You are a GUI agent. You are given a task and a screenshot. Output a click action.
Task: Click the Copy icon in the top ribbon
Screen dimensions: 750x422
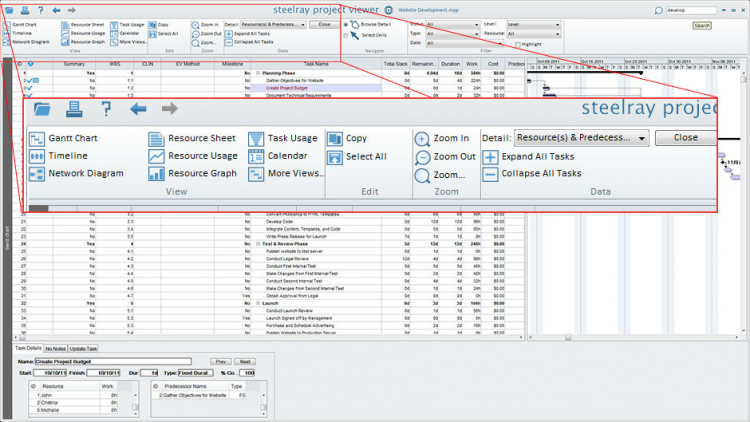[152, 25]
